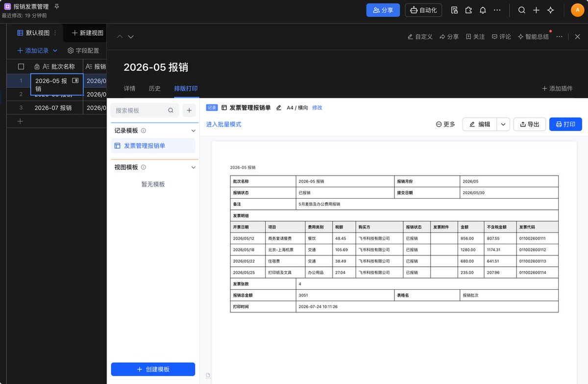Click 添加记录 button
The image size is (588, 384).
[33, 51]
